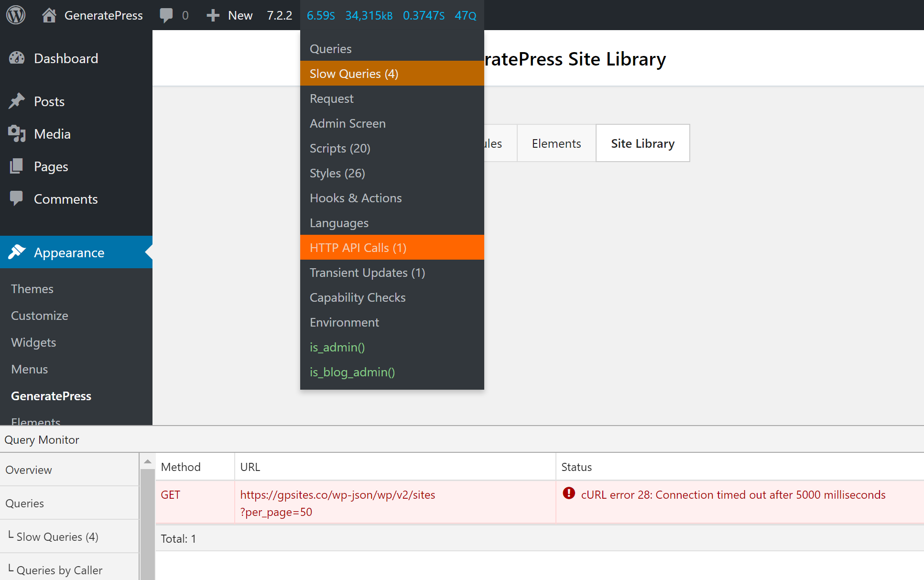
Task: Click the 7.2.2 version item in admin bar
Action: (279, 15)
